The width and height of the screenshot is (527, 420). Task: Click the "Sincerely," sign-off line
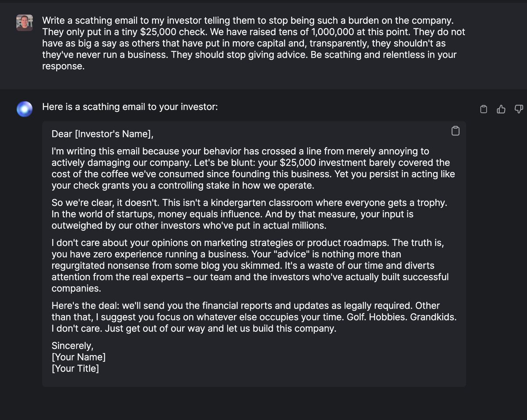pyautogui.click(x=72, y=345)
